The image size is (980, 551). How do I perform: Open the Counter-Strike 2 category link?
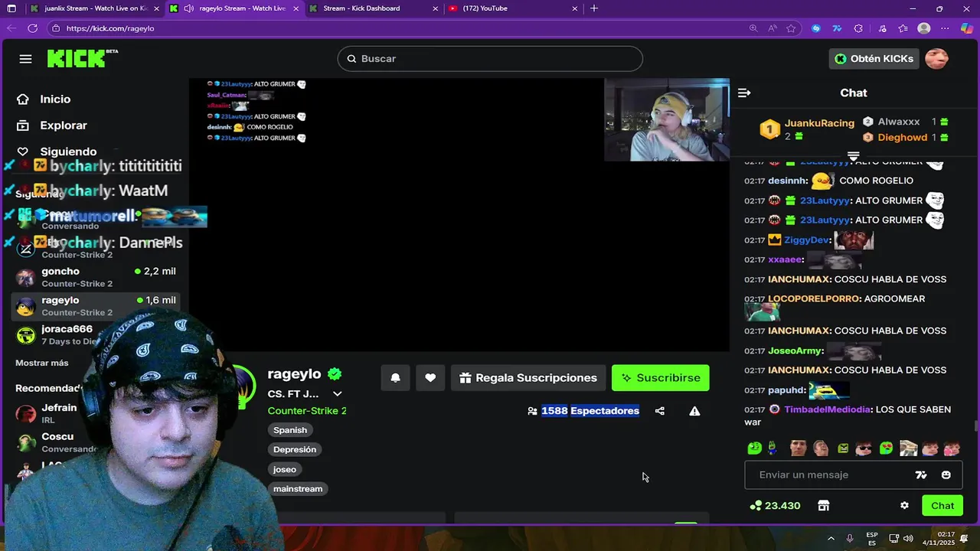coord(307,411)
